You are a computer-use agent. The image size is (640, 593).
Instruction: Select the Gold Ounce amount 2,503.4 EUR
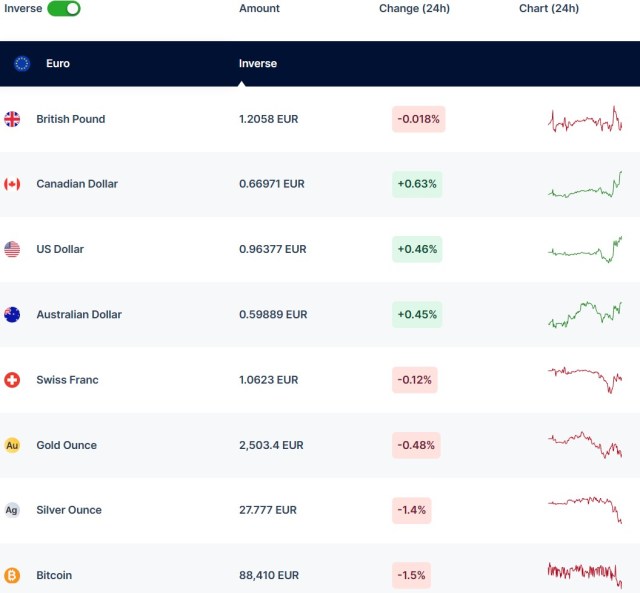tap(271, 445)
